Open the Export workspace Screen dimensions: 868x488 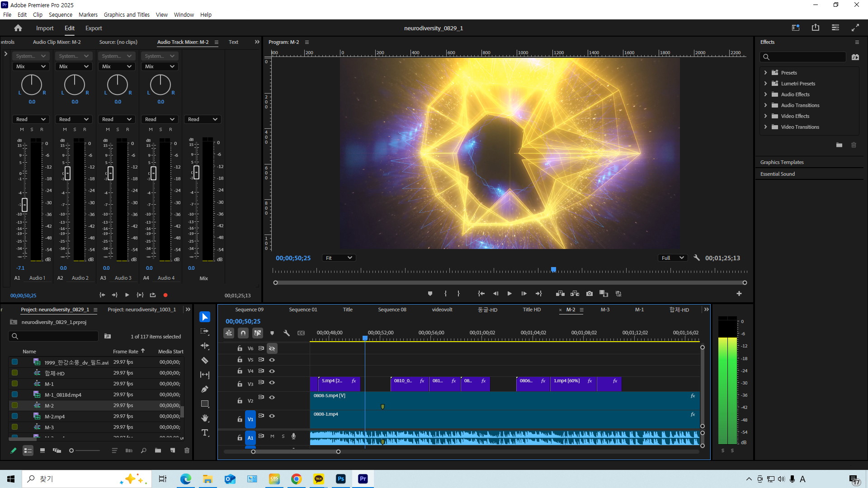pos(94,28)
